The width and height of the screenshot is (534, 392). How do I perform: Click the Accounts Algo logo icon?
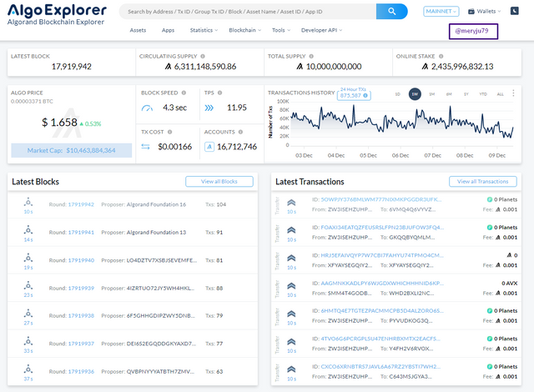209,147
